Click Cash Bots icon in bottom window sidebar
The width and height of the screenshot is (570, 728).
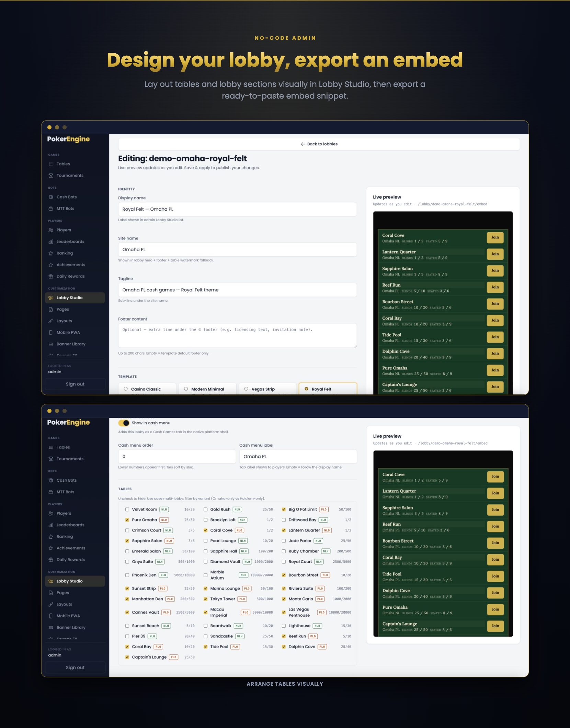coord(51,480)
